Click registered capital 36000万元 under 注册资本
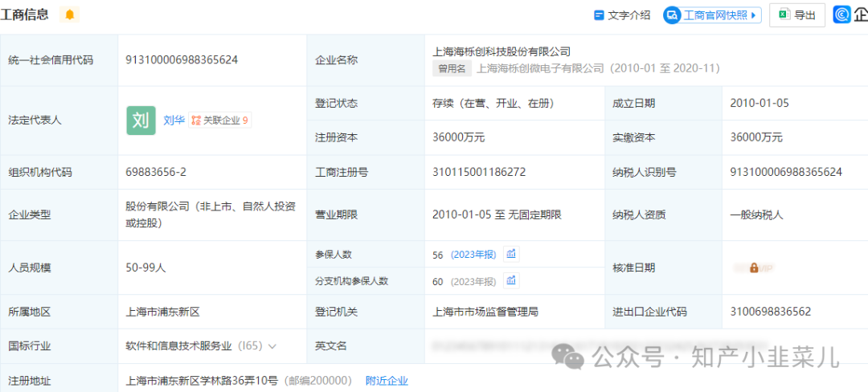Image resolution: width=868 pixels, height=392 pixels. click(x=458, y=137)
